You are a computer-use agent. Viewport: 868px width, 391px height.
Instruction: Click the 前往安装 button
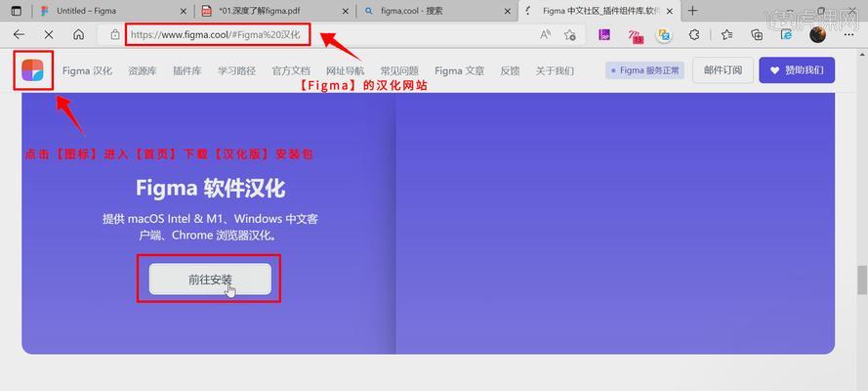pos(210,280)
